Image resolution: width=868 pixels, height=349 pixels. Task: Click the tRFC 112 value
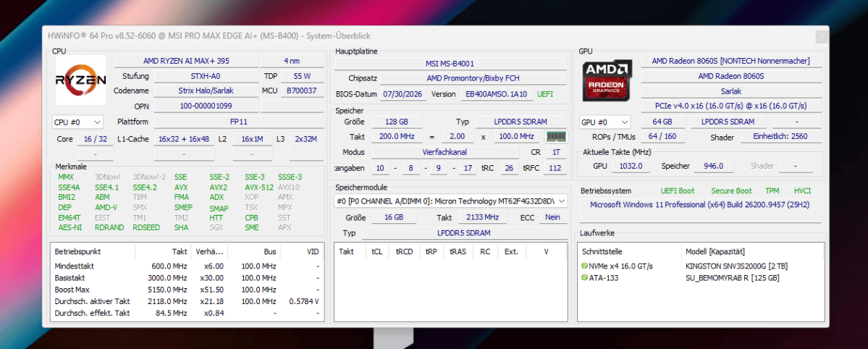tap(555, 167)
